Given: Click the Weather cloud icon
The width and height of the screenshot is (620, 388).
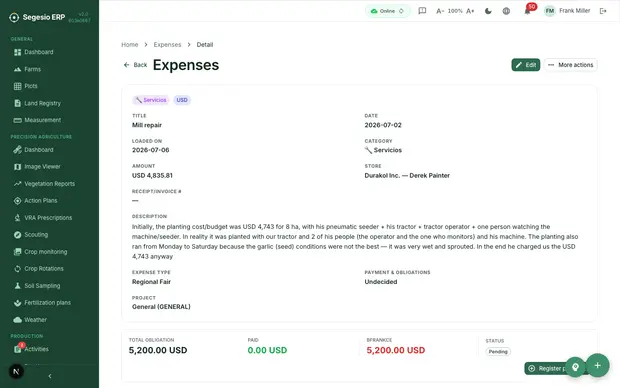Looking at the screenshot, I should tap(17, 320).
